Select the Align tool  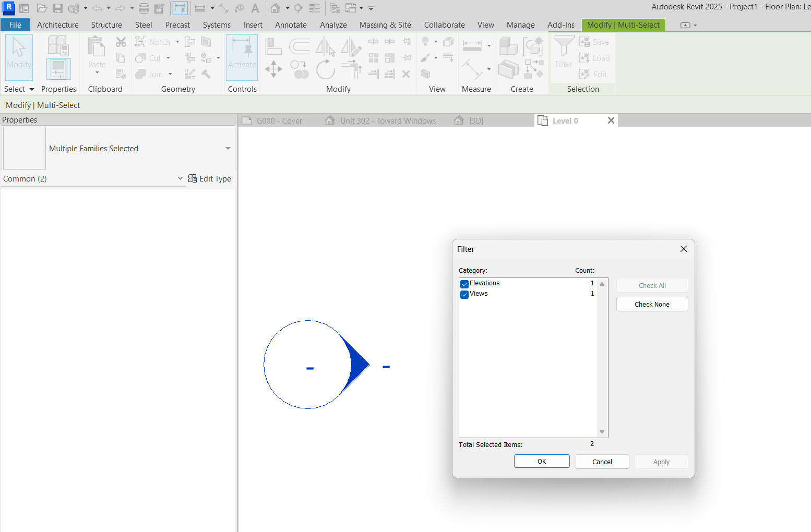click(273, 46)
